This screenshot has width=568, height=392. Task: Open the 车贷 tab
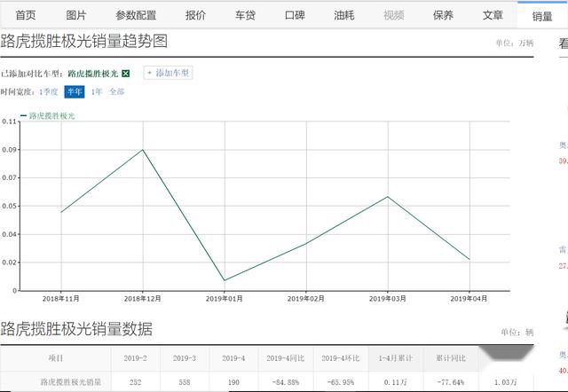[x=245, y=15]
